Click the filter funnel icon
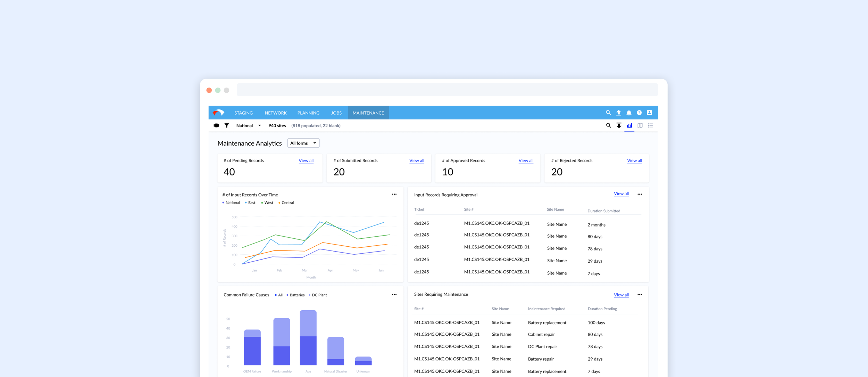The image size is (868, 377). click(x=226, y=125)
